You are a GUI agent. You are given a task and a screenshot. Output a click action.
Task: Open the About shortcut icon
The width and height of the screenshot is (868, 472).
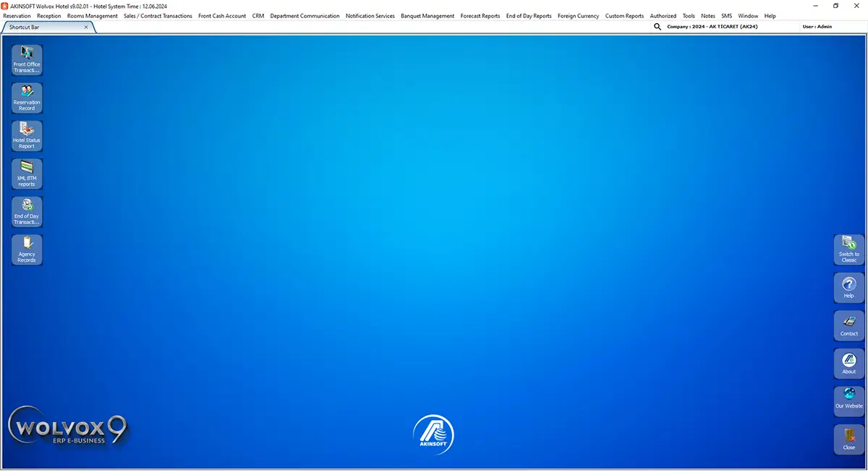click(x=848, y=363)
